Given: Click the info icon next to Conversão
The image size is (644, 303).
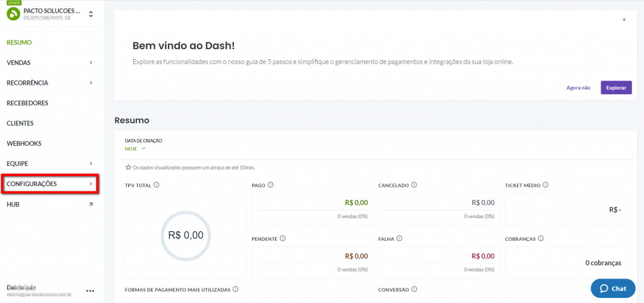Looking at the screenshot, I should tap(414, 289).
